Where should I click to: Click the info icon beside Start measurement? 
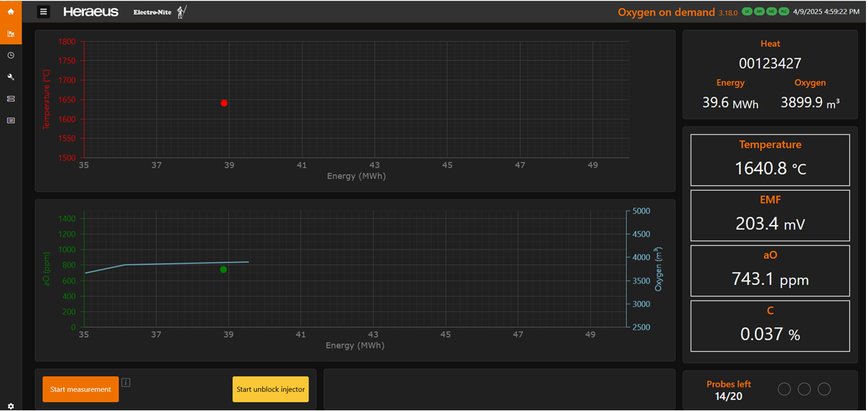pyautogui.click(x=126, y=383)
